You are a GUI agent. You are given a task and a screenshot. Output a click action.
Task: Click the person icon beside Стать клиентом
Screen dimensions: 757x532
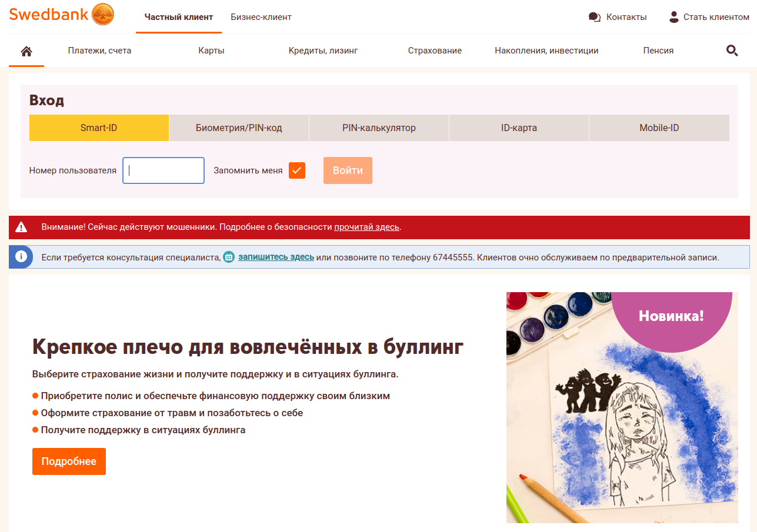click(x=674, y=16)
